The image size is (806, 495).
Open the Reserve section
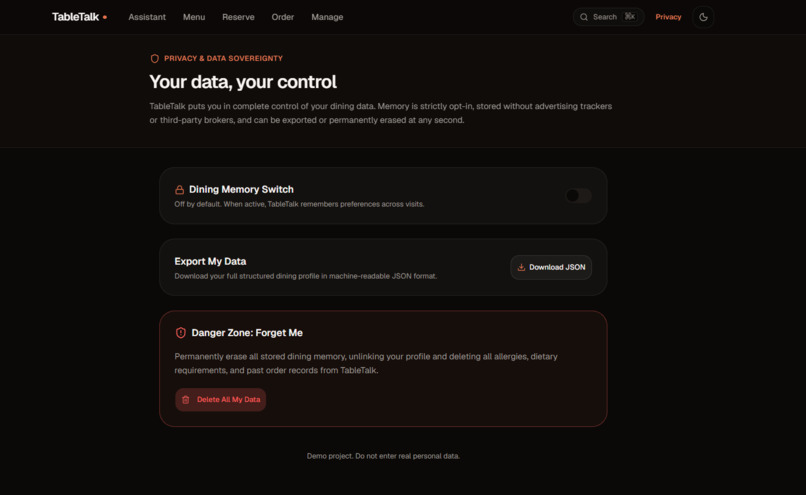point(238,17)
